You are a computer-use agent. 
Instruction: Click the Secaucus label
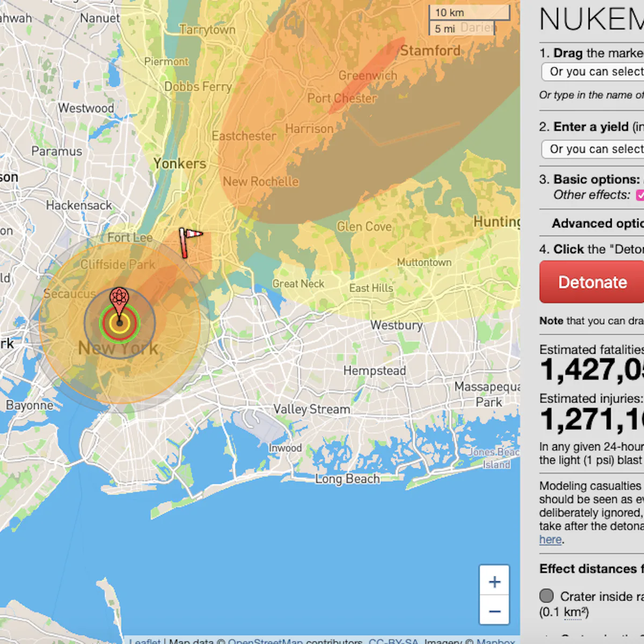click(x=70, y=294)
